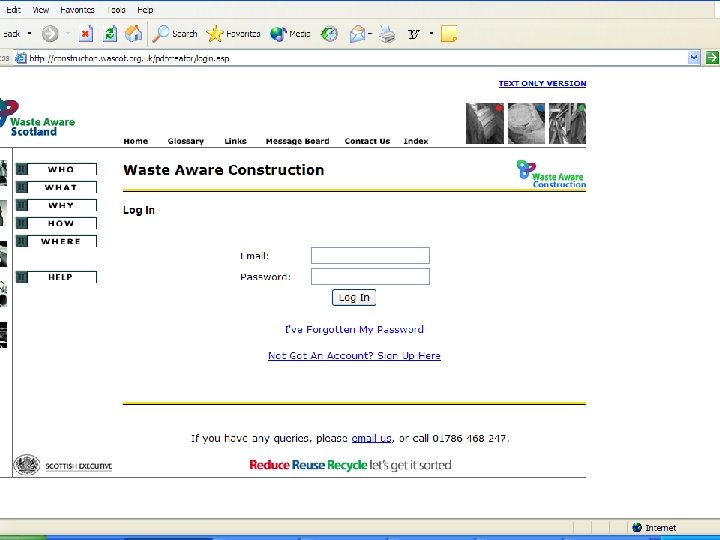Screen dimensions: 720x540
Task: Expand the Back button history arrow
Action: (30, 34)
